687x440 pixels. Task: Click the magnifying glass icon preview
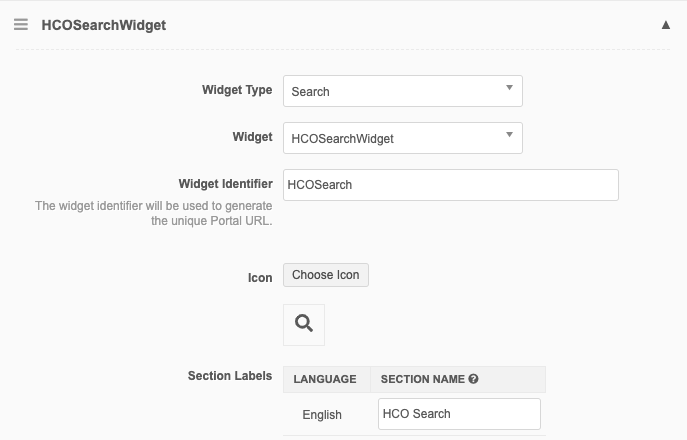[x=304, y=323]
